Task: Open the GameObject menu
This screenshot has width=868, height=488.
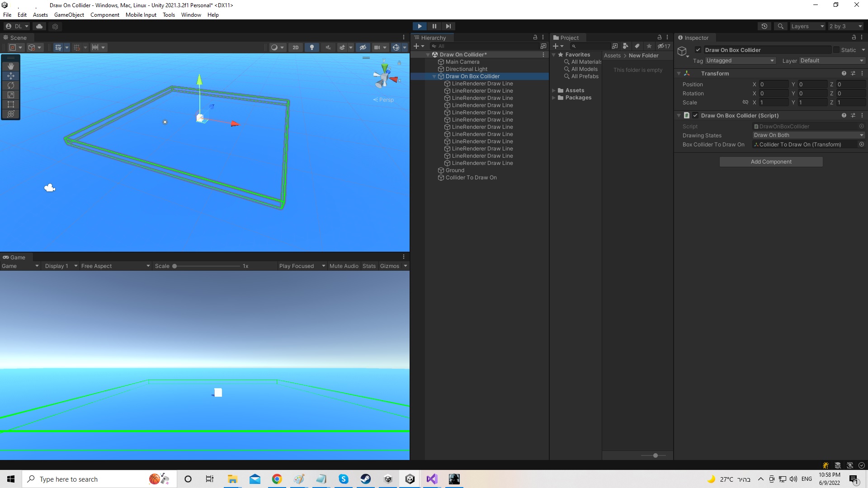Action: click(x=69, y=15)
